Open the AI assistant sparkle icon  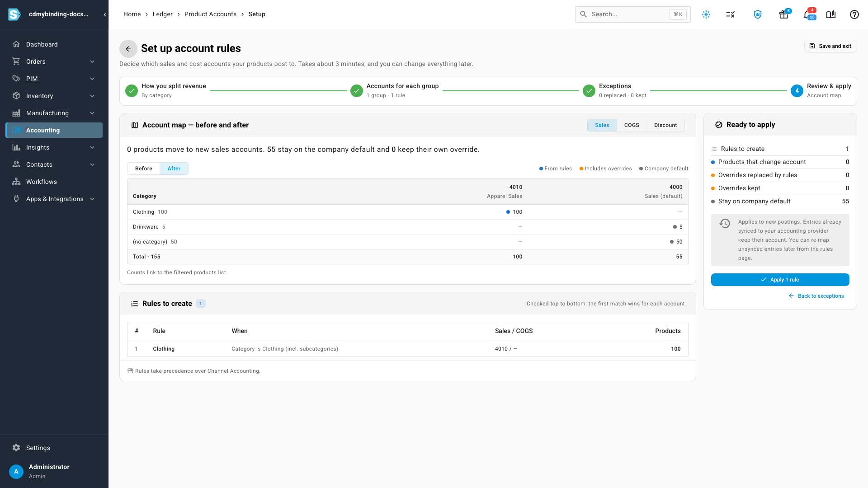(x=706, y=14)
